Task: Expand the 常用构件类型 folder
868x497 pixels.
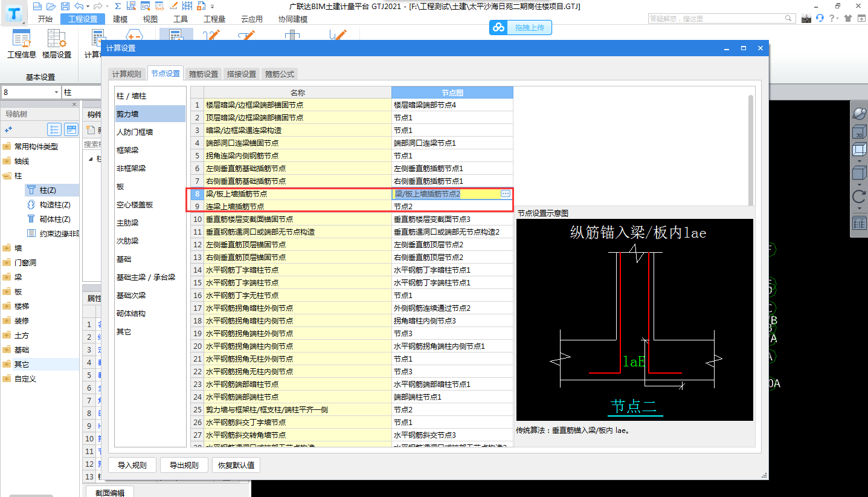Action: coord(7,147)
